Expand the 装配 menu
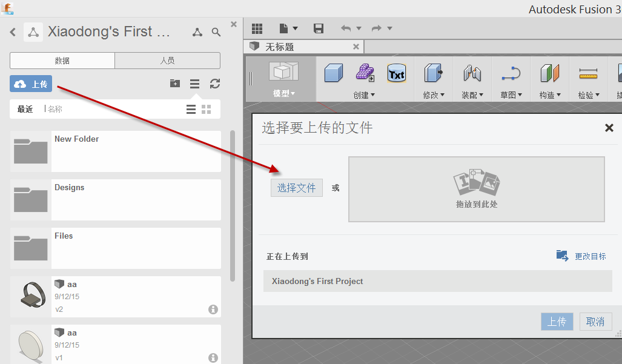Viewport: 622px width, 364px height. click(x=472, y=95)
